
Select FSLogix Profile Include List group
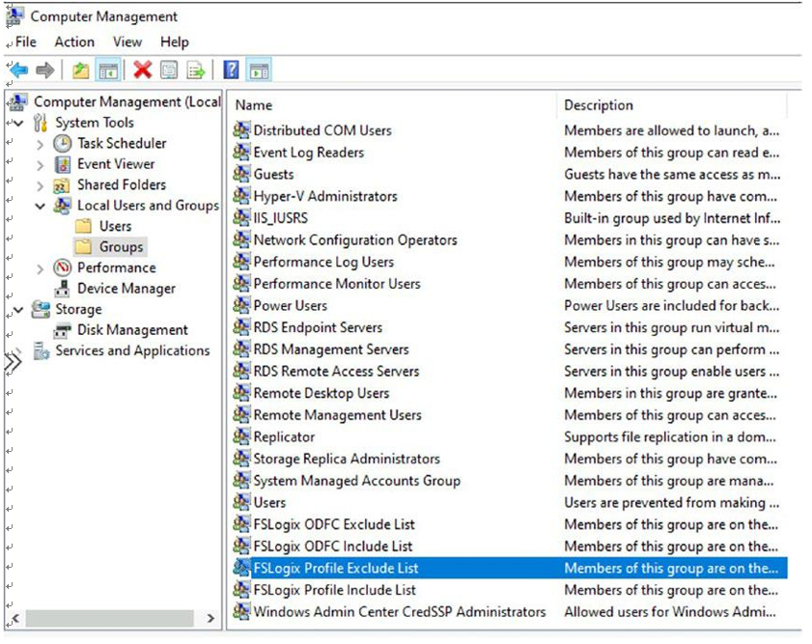tap(334, 590)
